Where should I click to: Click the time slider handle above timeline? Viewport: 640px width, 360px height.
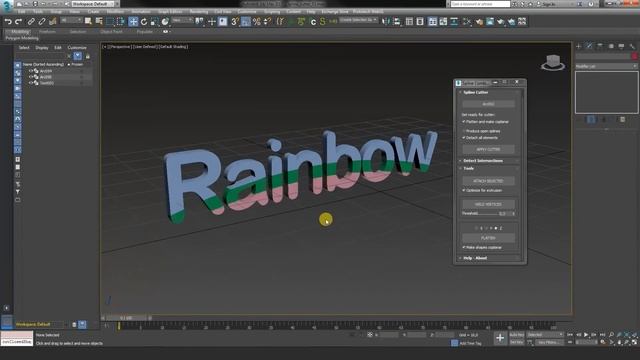[x=126, y=318]
